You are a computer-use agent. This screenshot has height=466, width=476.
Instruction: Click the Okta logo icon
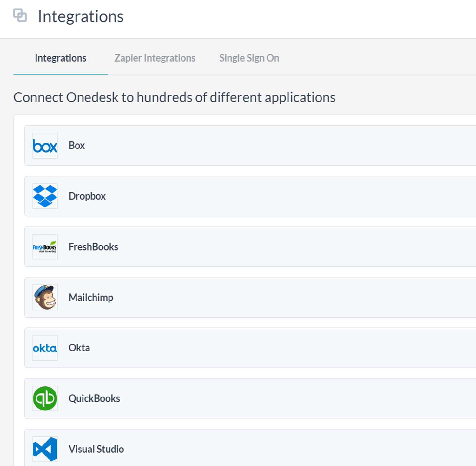tap(45, 348)
